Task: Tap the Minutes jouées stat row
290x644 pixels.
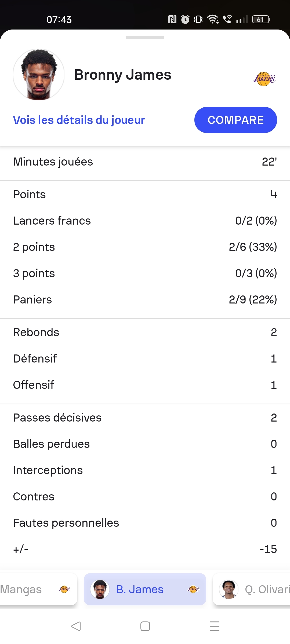Action: coord(145,162)
